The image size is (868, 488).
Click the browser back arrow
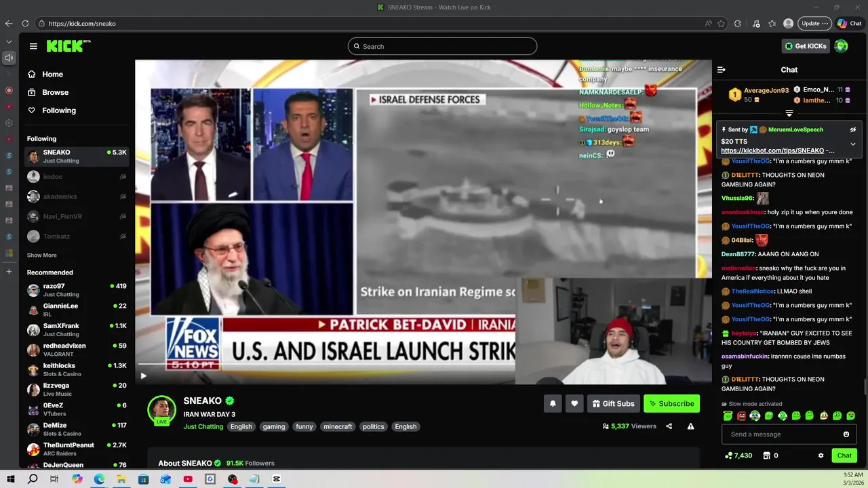[x=9, y=23]
